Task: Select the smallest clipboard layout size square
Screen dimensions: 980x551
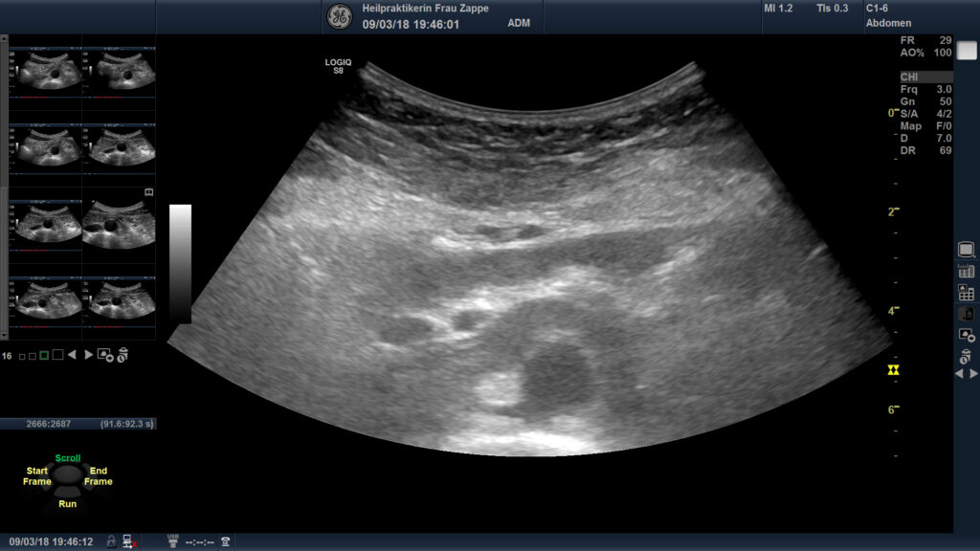Action: point(22,356)
